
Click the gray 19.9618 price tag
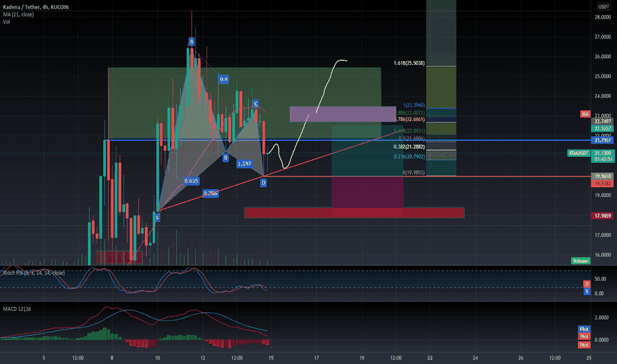(602, 176)
